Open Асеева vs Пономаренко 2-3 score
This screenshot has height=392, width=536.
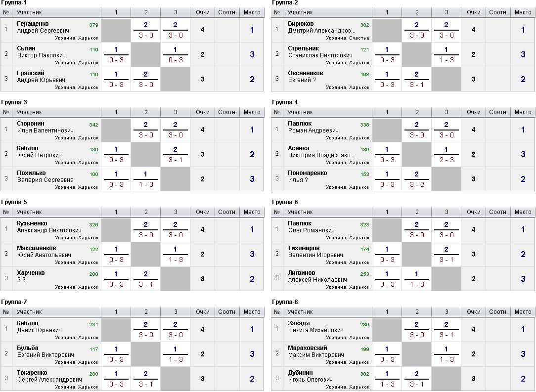(447, 160)
